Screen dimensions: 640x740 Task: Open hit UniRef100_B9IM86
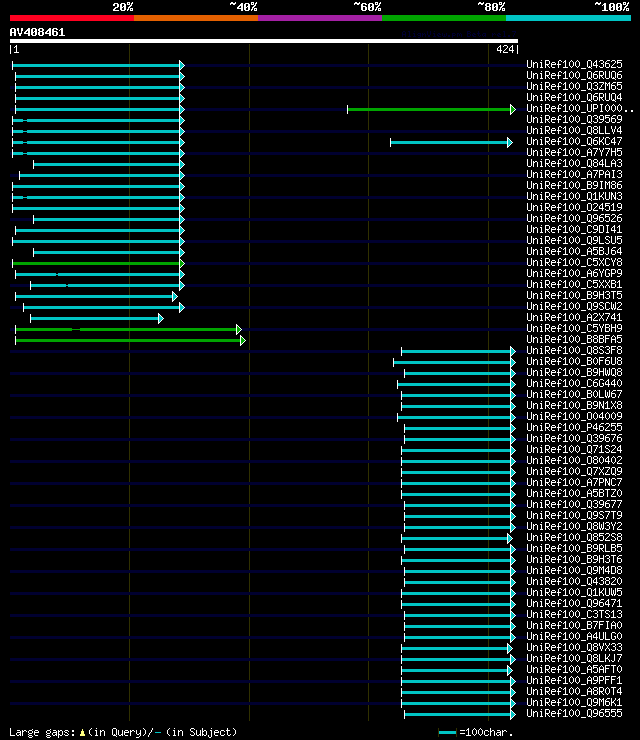(574, 185)
